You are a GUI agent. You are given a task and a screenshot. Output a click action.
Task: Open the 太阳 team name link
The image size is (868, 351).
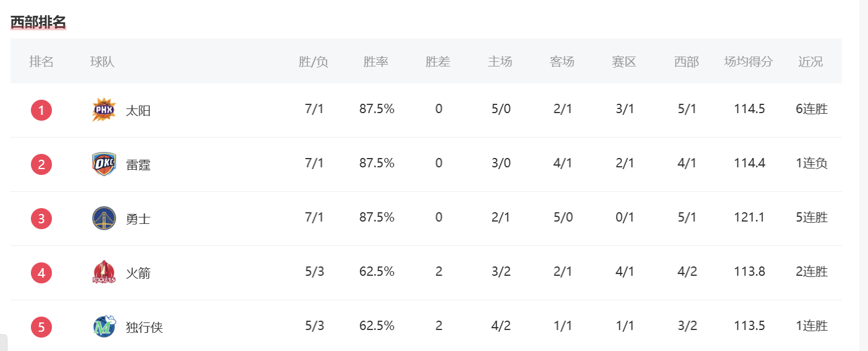pyautogui.click(x=138, y=110)
